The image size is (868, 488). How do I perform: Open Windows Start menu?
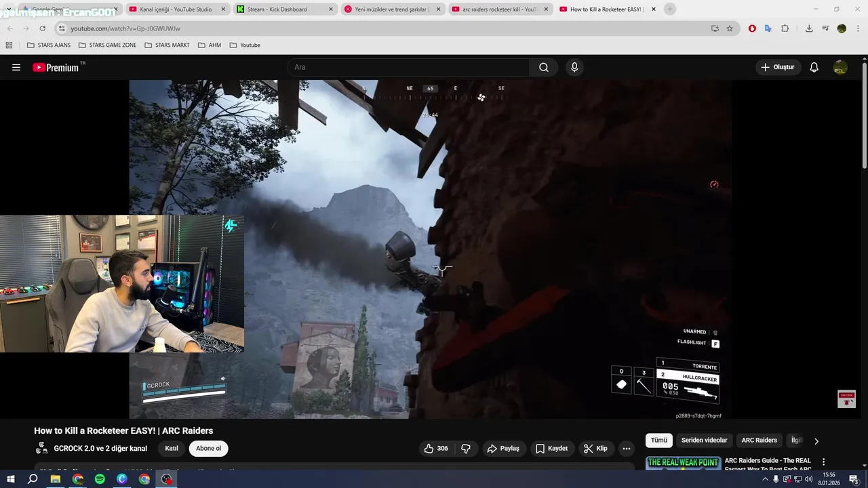coord(10,479)
